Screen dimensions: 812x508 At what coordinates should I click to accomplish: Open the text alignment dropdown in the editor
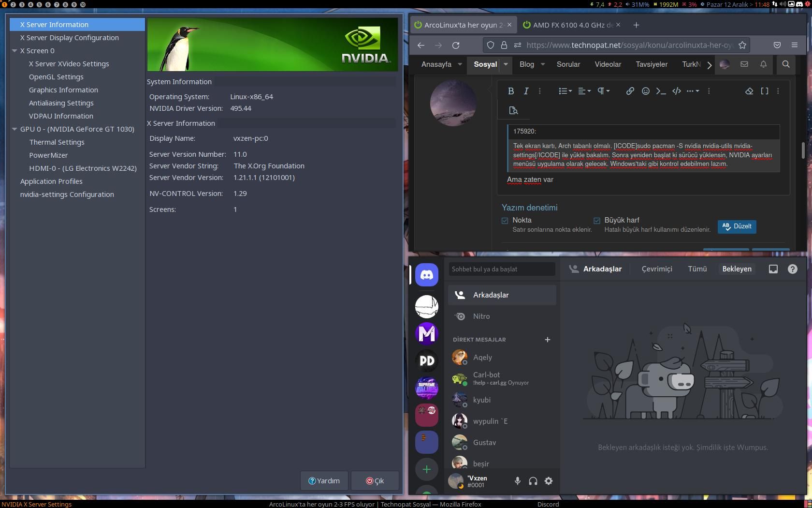(x=584, y=91)
